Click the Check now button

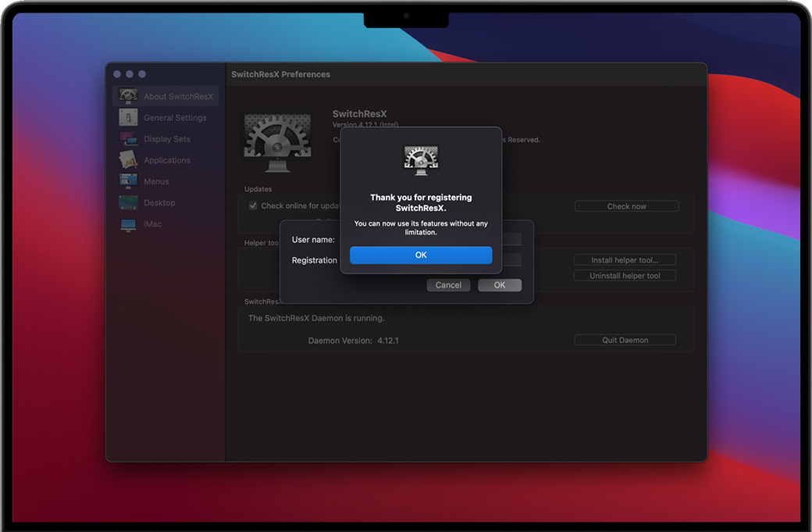tap(627, 206)
